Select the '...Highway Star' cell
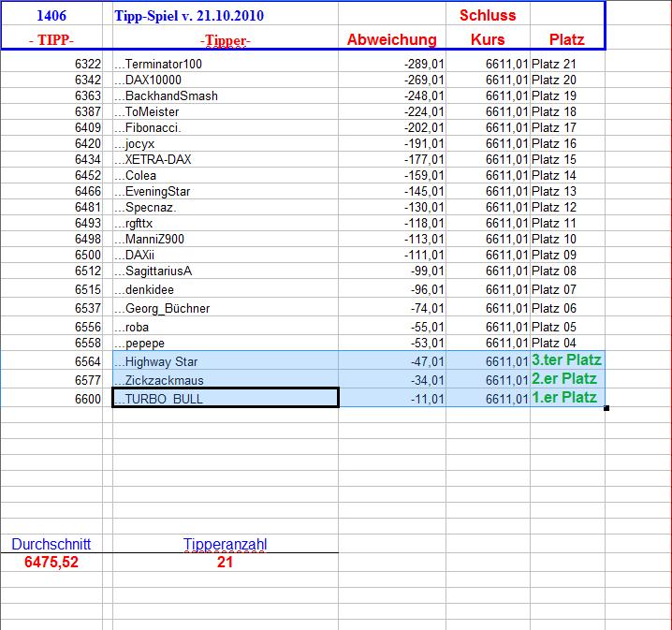The image size is (672, 630). 226,360
